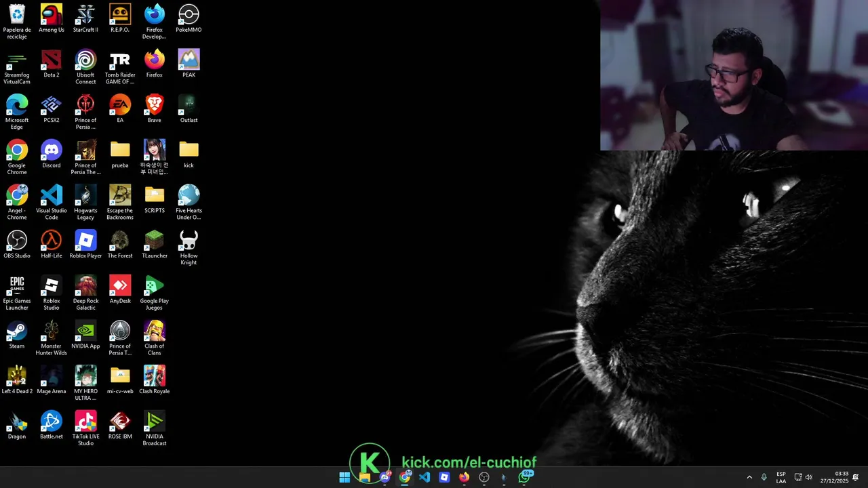Select the Clash of Clans icon
The width and height of the screenshot is (868, 488).
click(x=155, y=338)
